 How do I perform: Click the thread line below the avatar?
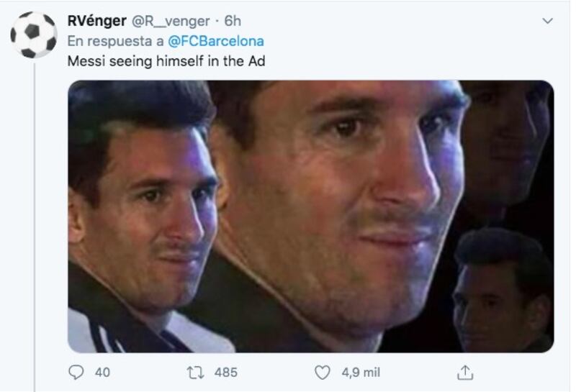tap(35, 227)
